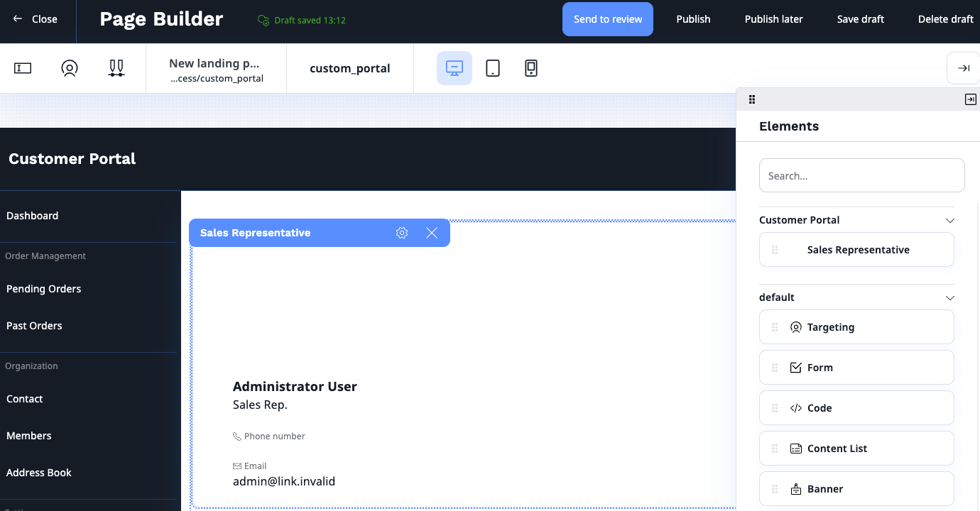Open the audience/persona icon in the toolbar
The height and width of the screenshot is (511, 980).
coord(69,67)
